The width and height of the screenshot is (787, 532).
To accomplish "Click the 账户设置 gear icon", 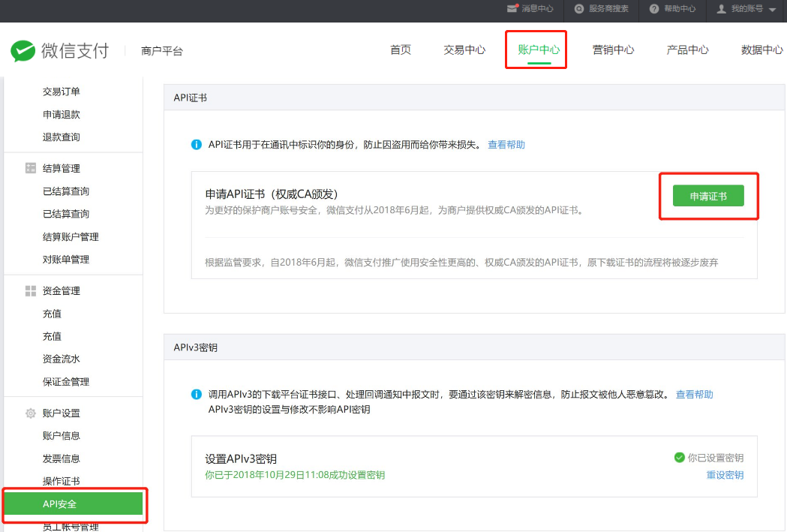I will [x=31, y=413].
